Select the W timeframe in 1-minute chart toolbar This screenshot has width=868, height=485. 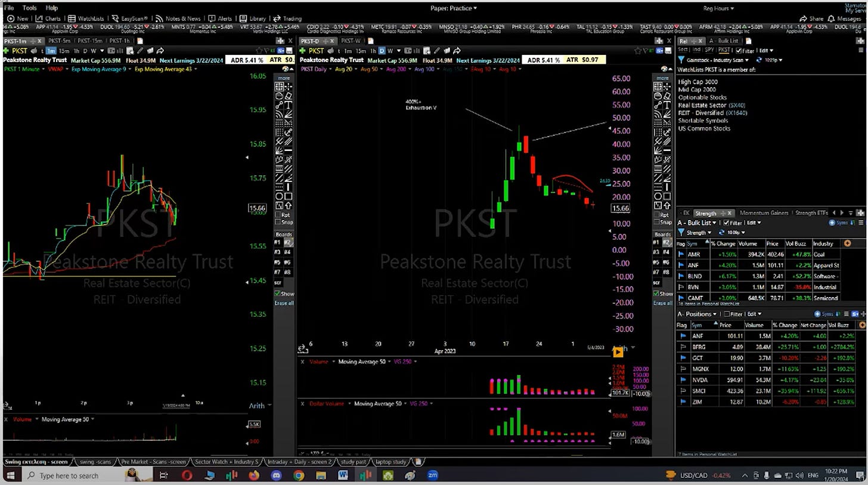94,51
